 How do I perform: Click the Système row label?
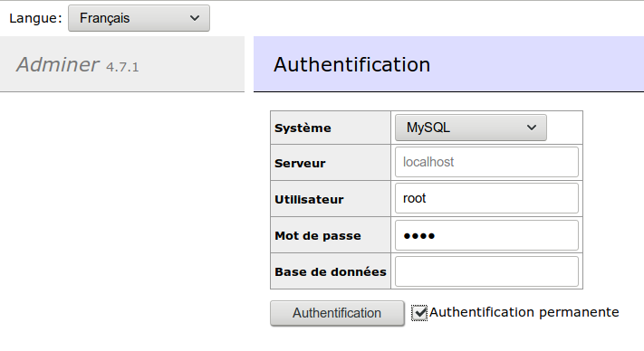click(303, 128)
